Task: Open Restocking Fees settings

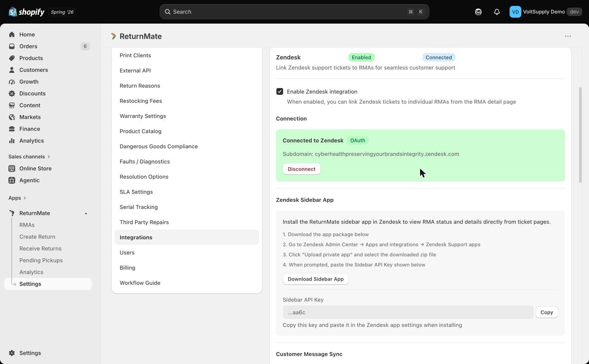Action: pos(187,101)
